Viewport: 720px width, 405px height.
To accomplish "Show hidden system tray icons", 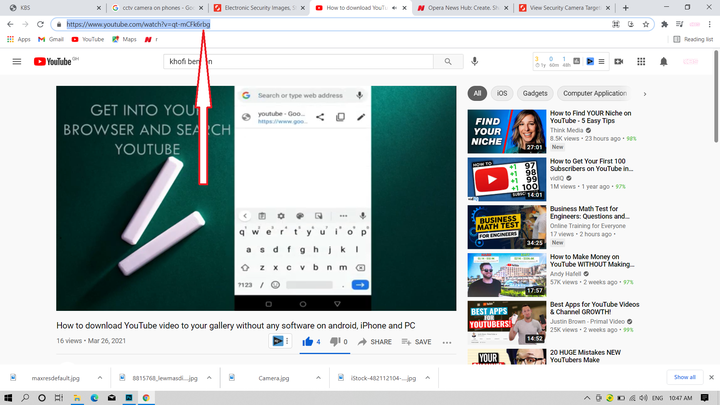I will click(x=587, y=398).
